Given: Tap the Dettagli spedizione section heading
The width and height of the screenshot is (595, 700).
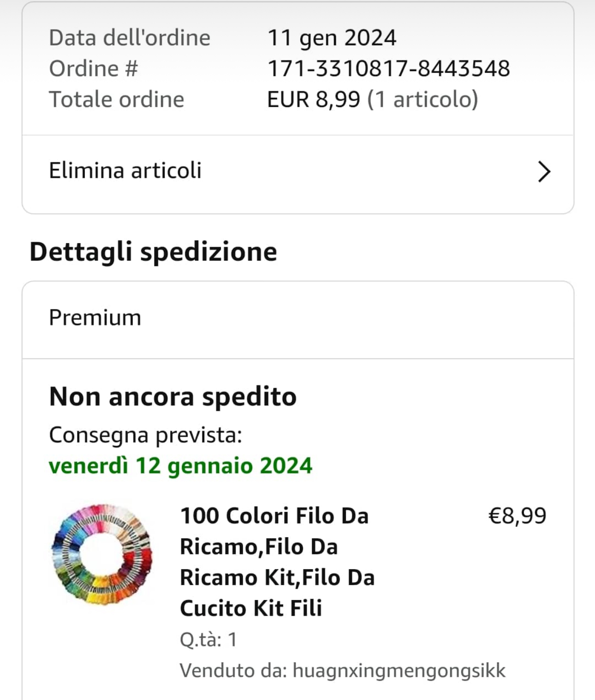Looking at the screenshot, I should (x=153, y=252).
